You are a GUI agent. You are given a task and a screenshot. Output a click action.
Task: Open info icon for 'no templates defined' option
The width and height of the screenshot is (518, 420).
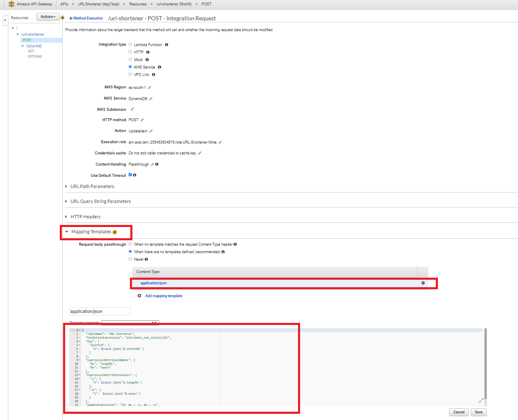[x=223, y=252]
